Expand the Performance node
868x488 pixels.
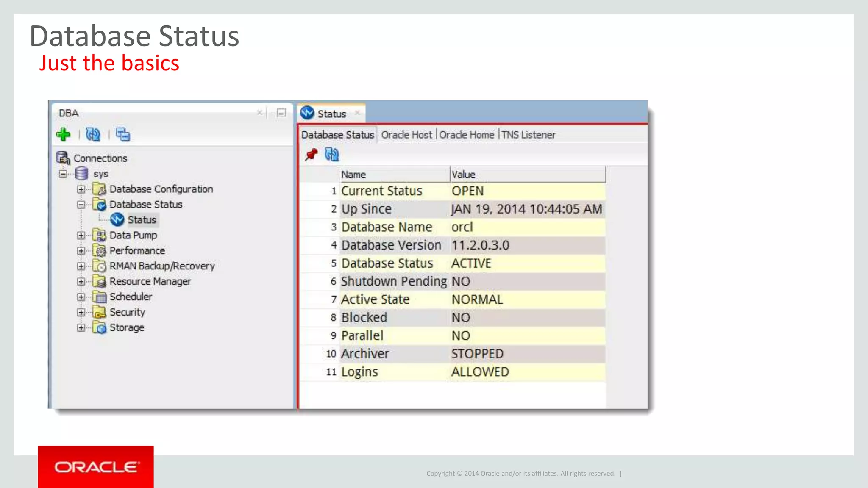click(x=81, y=251)
